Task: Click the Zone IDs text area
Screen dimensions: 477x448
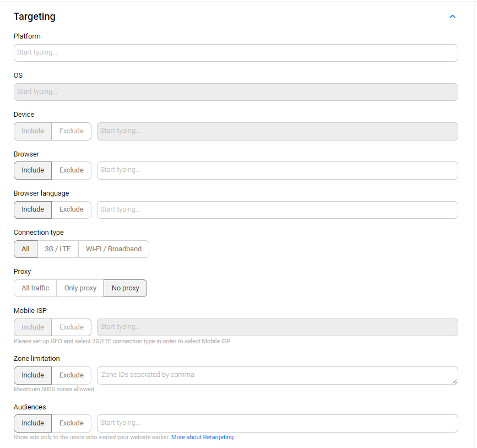Action: click(277, 375)
